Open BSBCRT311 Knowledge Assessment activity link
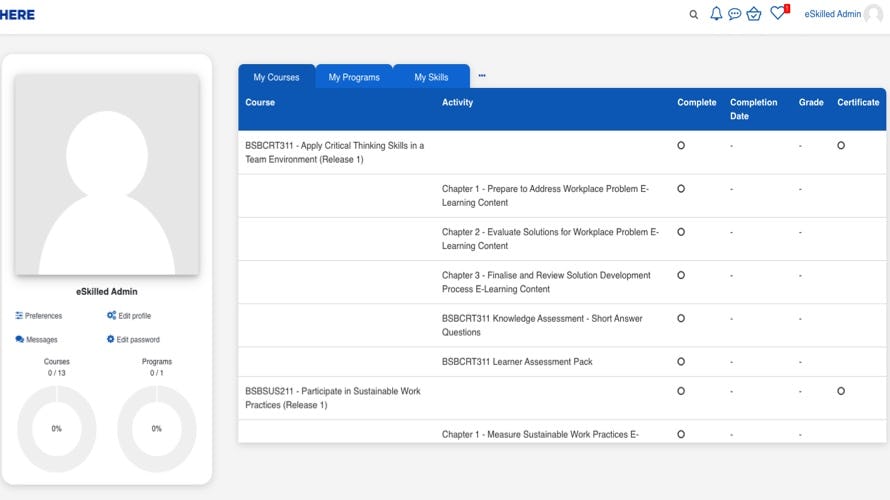 (542, 325)
